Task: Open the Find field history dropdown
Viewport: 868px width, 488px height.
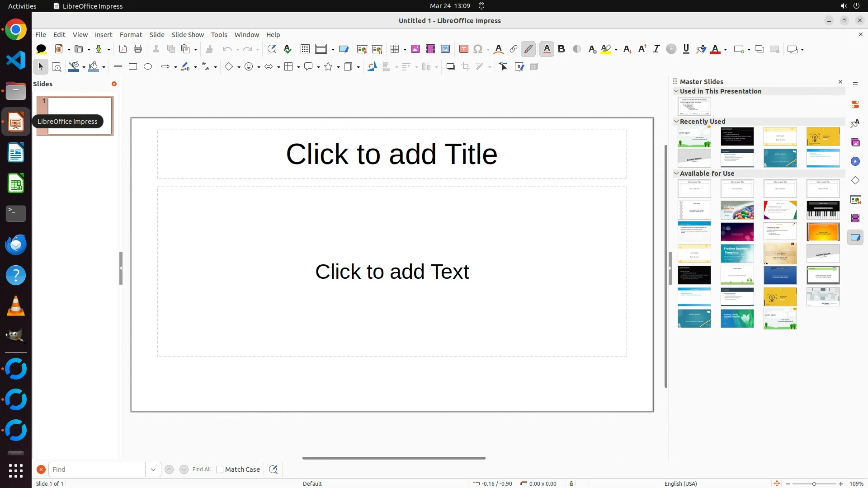Action: [153, 469]
